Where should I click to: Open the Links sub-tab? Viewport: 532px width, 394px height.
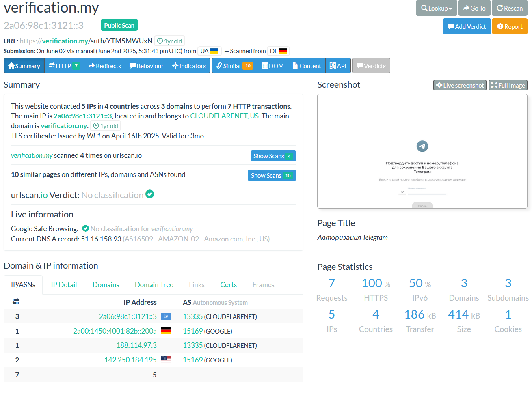[197, 285]
